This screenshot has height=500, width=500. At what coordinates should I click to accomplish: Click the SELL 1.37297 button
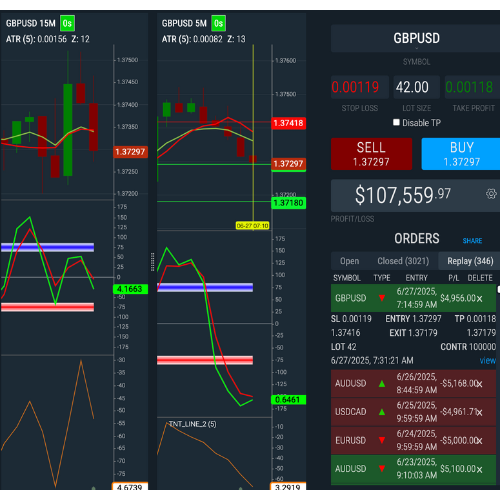pyautogui.click(x=371, y=154)
